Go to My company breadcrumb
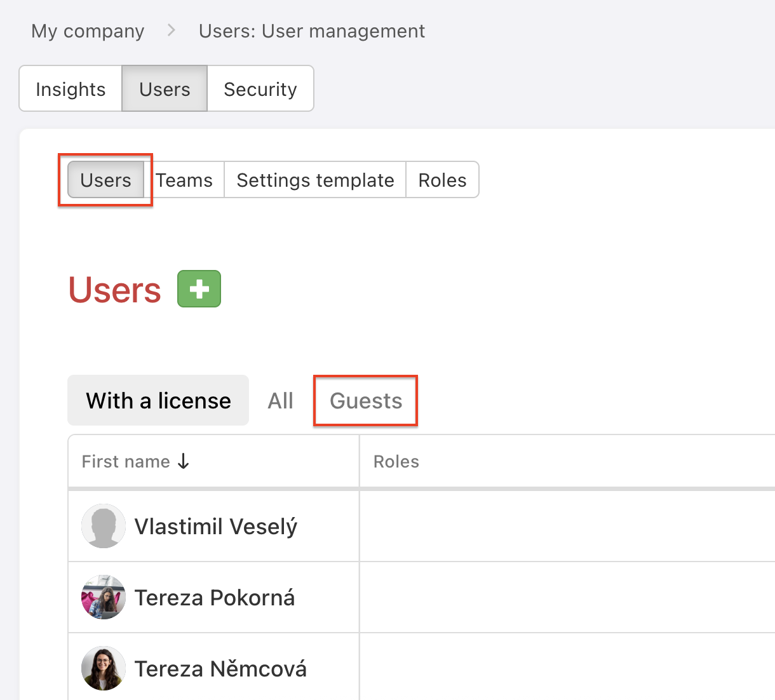The height and width of the screenshot is (700, 775). [x=88, y=31]
